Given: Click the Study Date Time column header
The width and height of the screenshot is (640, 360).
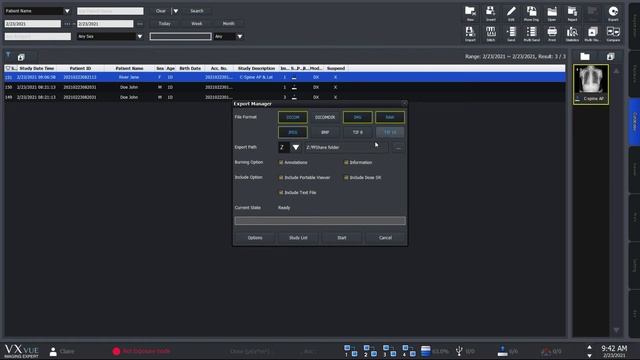Looking at the screenshot, I should 37,68.
